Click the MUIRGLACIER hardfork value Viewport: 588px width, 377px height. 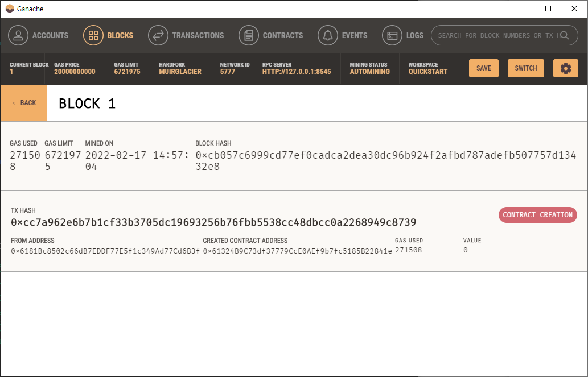point(180,72)
